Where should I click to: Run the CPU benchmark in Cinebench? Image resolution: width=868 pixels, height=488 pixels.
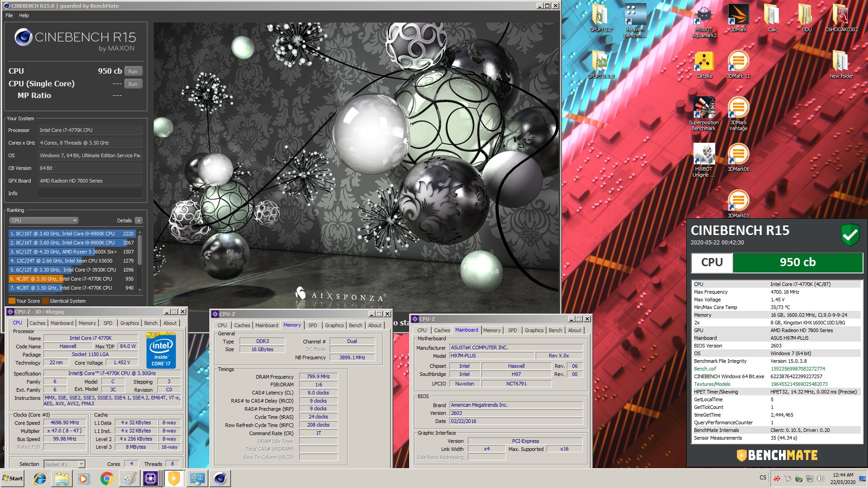pos(133,71)
